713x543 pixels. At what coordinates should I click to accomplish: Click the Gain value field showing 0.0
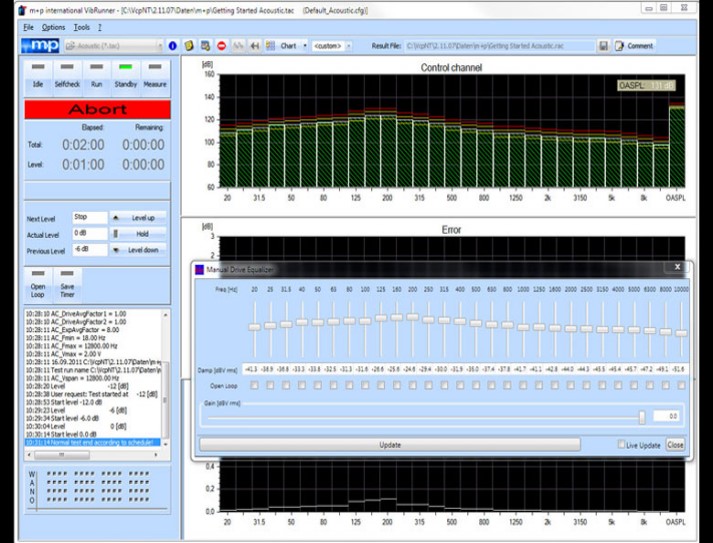click(666, 416)
